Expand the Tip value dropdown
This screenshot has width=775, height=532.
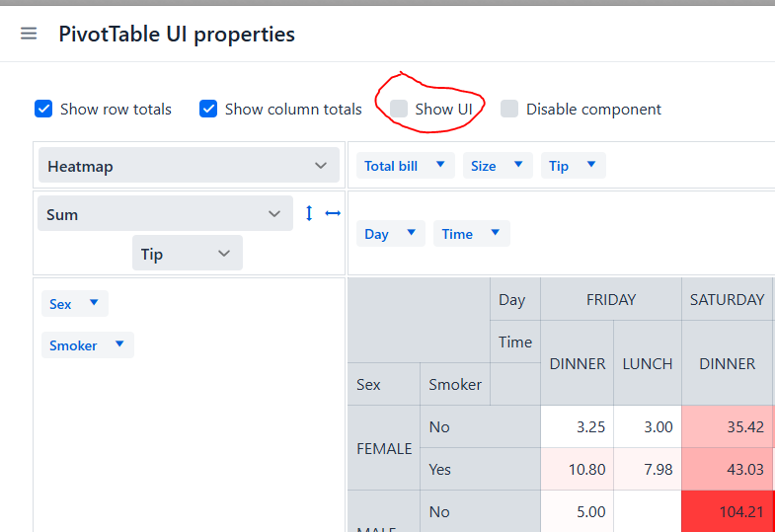coord(188,254)
